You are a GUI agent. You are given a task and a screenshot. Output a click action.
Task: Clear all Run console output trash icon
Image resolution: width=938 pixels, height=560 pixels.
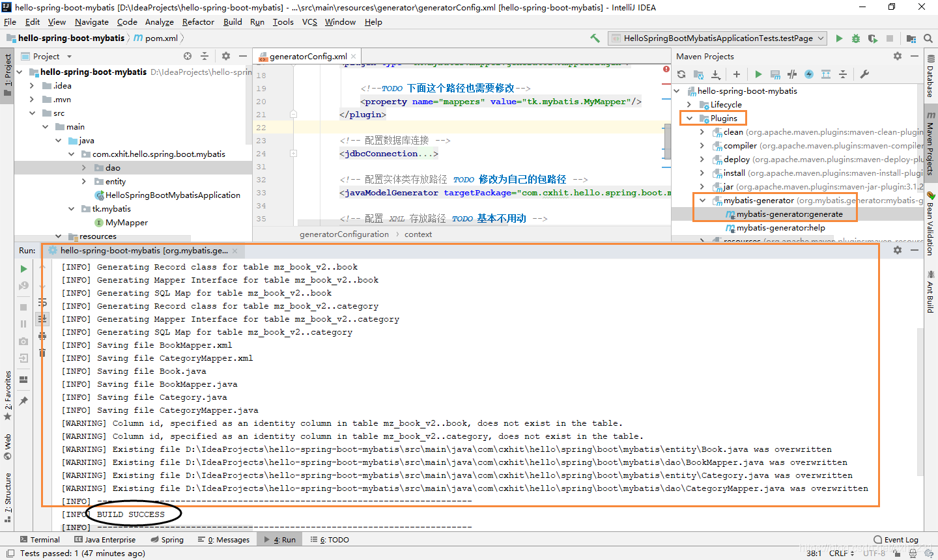click(x=42, y=352)
